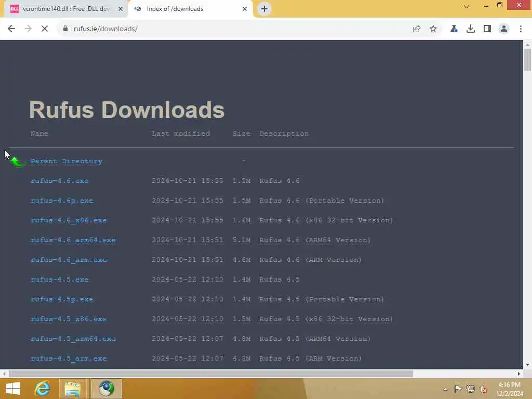Open the Windows Start menu
The width and height of the screenshot is (532, 399).
click(x=13, y=389)
